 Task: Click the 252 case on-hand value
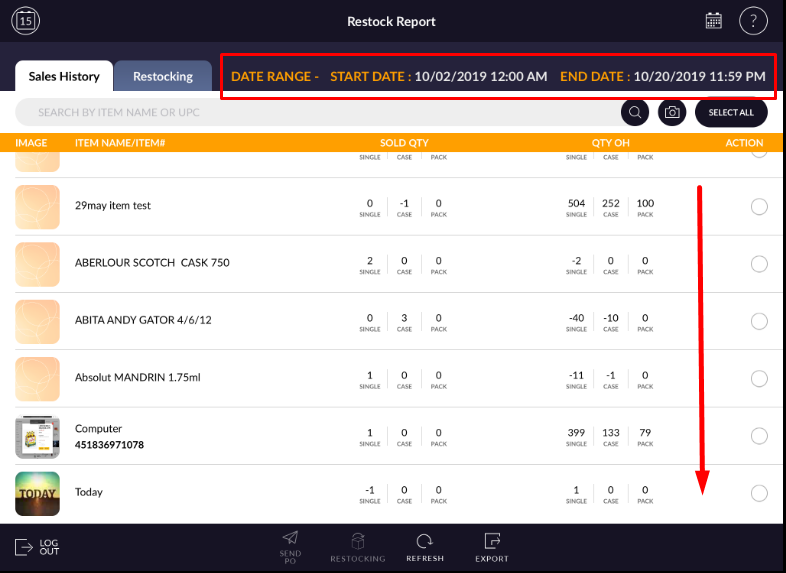click(x=611, y=203)
